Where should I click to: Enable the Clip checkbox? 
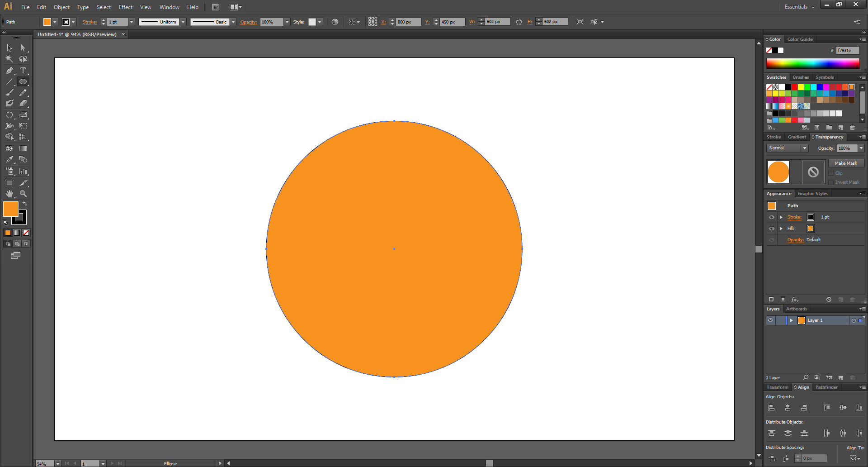point(831,173)
